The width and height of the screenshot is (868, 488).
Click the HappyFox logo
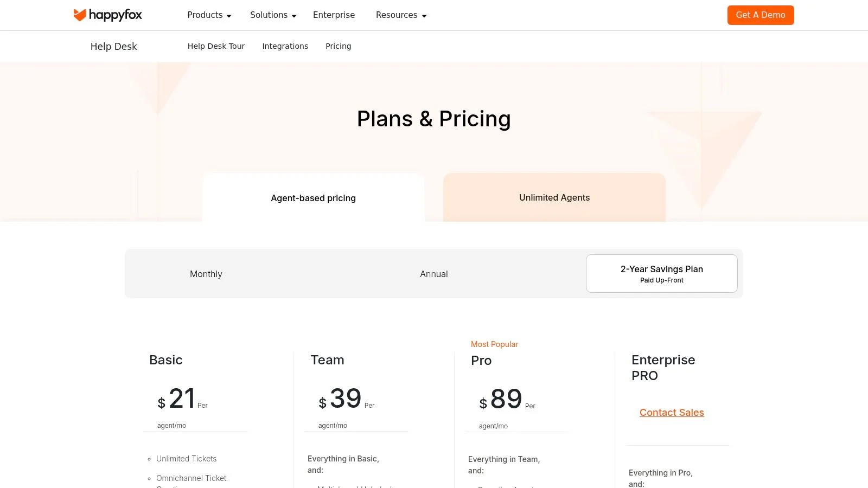pos(107,15)
